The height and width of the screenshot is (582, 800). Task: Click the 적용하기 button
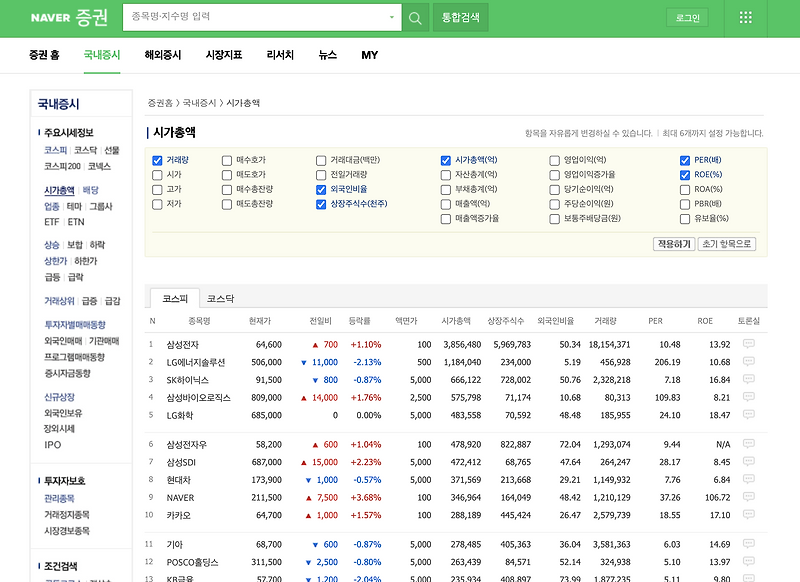(x=674, y=244)
